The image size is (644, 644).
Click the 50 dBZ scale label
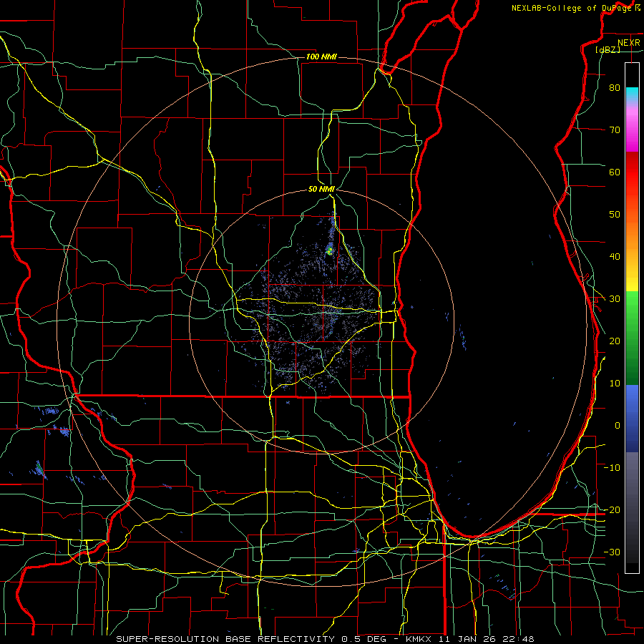point(615,215)
